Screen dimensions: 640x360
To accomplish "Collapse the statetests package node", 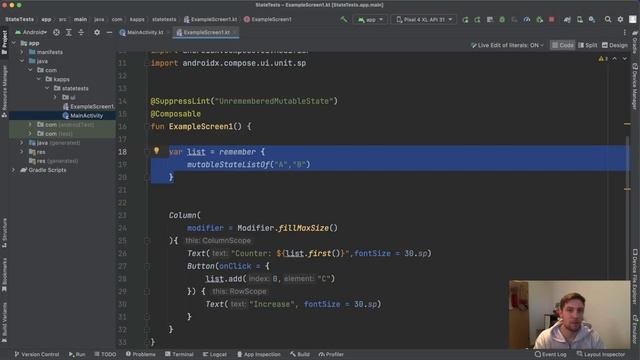I will point(47,88).
